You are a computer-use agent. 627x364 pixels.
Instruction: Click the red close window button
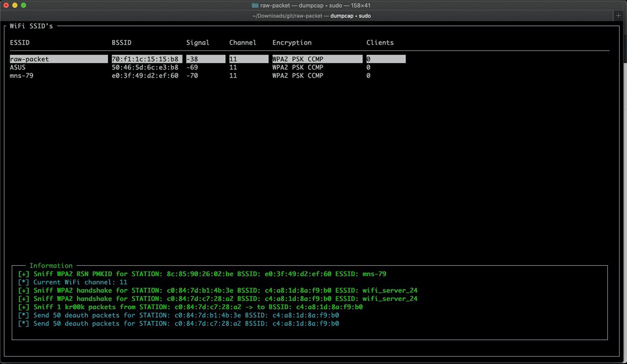coord(6,5)
